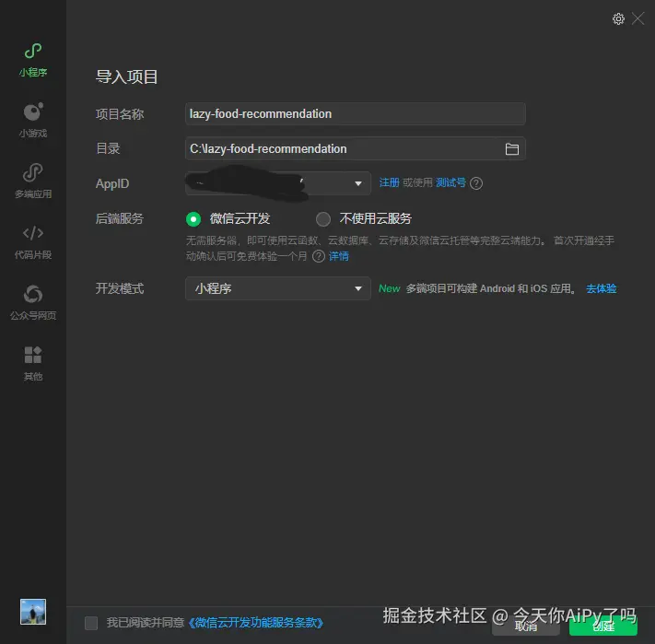This screenshot has width=655, height=644.
Task: Select the 微信云开发 radio button
Action: point(193,219)
